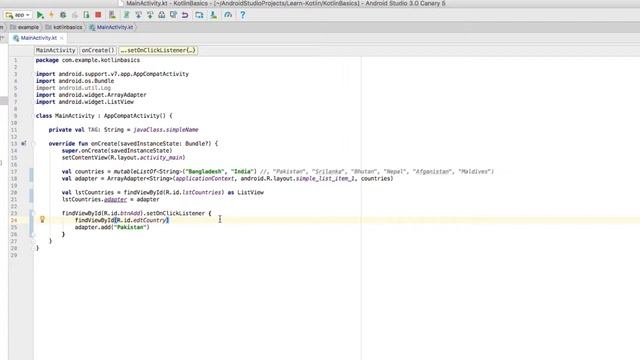This screenshot has width=640, height=360.
Task: Click the import android.os.Bundle line
Action: 75,81
